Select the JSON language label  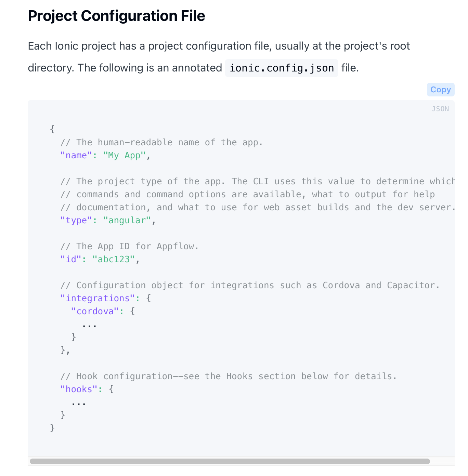pos(440,108)
